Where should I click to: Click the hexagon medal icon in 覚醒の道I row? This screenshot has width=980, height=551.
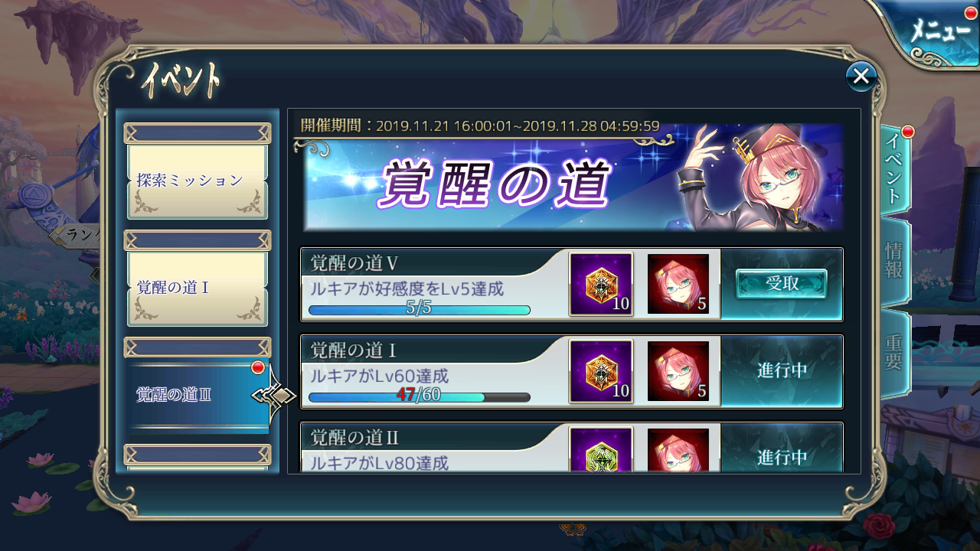coord(601,371)
